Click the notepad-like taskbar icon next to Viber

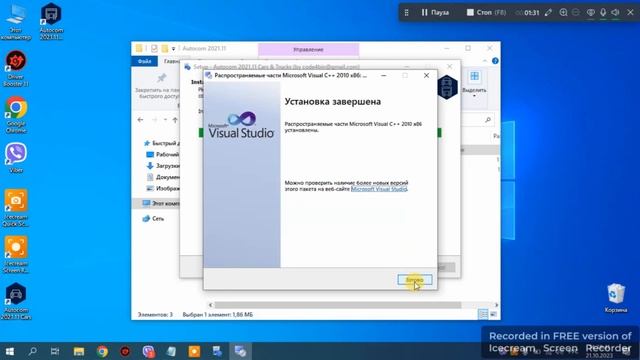pyautogui.click(x=171, y=351)
